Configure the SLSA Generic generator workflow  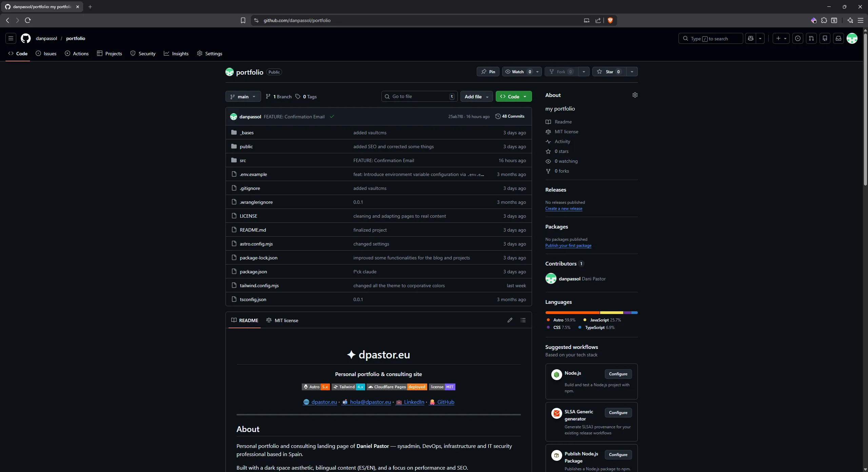[618, 413]
